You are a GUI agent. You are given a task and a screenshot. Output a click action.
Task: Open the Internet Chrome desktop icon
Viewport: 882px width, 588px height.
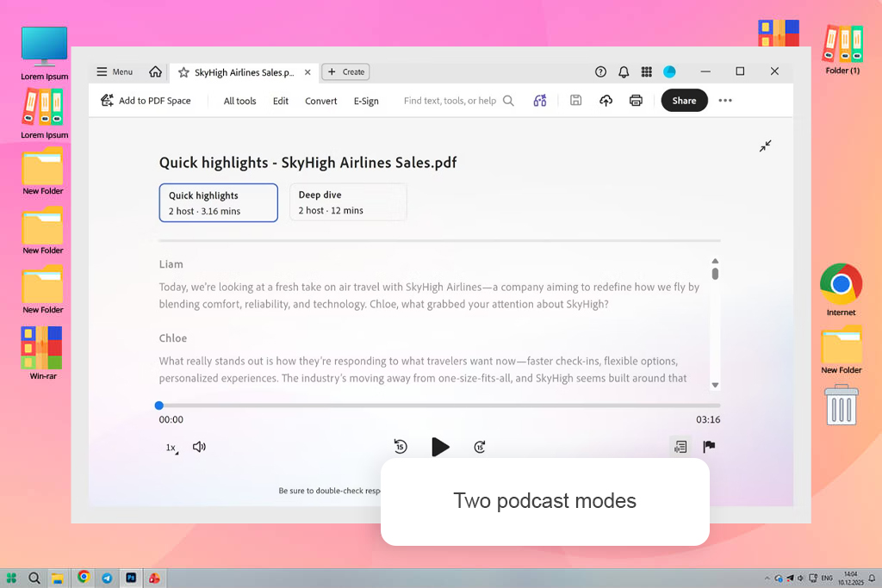tap(841, 289)
